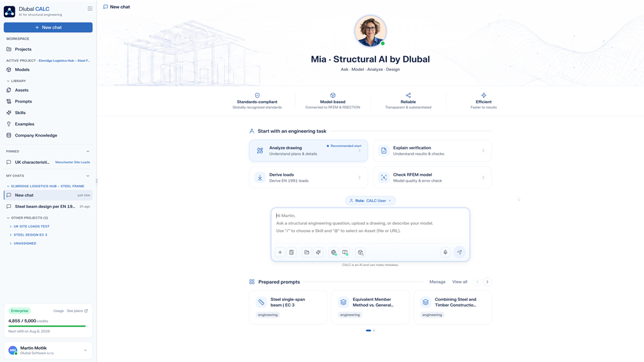Open Models for the active project
The image size is (644, 362).
[48, 70]
